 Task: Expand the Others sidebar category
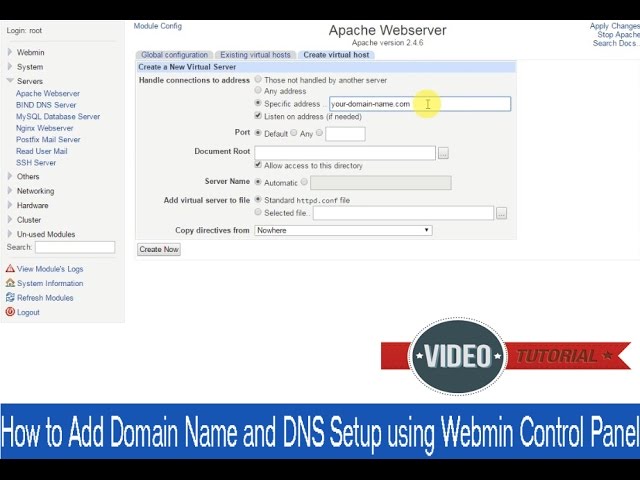(x=10, y=176)
